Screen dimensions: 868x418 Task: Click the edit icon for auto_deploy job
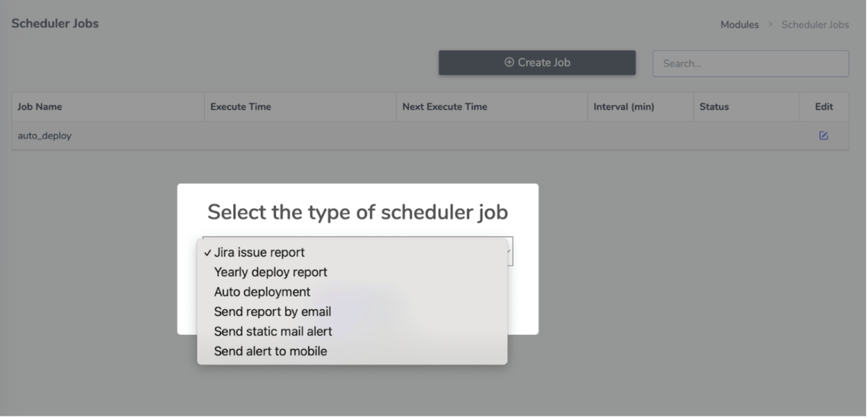click(823, 136)
